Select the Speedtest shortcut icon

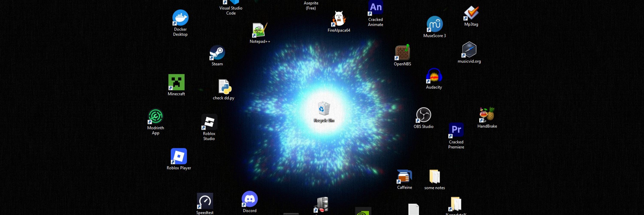pyautogui.click(x=205, y=201)
